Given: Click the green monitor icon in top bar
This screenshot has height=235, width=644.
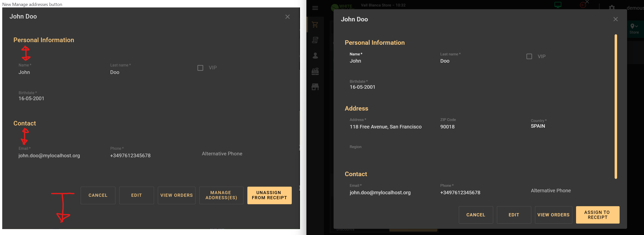Looking at the screenshot, I should click(x=558, y=5).
